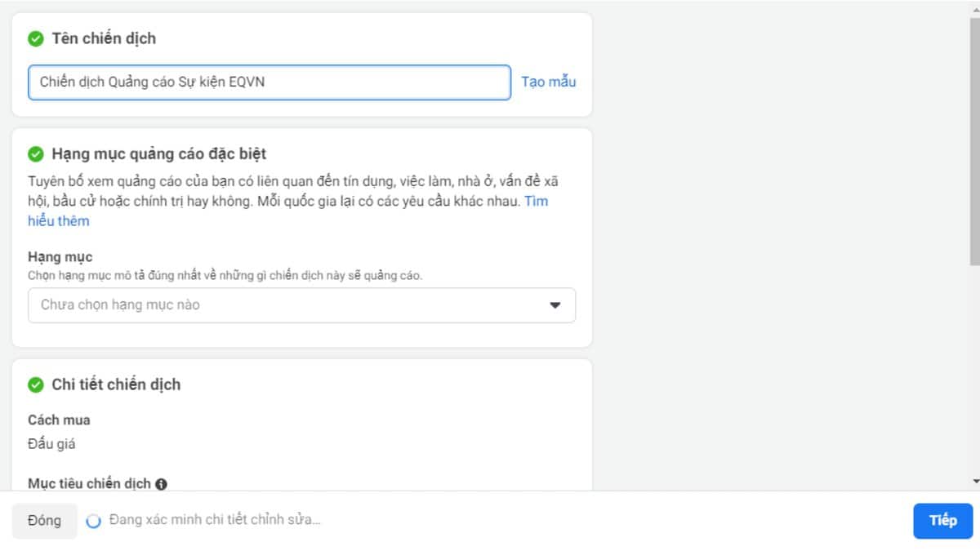Click the green checkmark beside Chi tiết chiến dịch
The image size is (980, 551).
(x=36, y=384)
